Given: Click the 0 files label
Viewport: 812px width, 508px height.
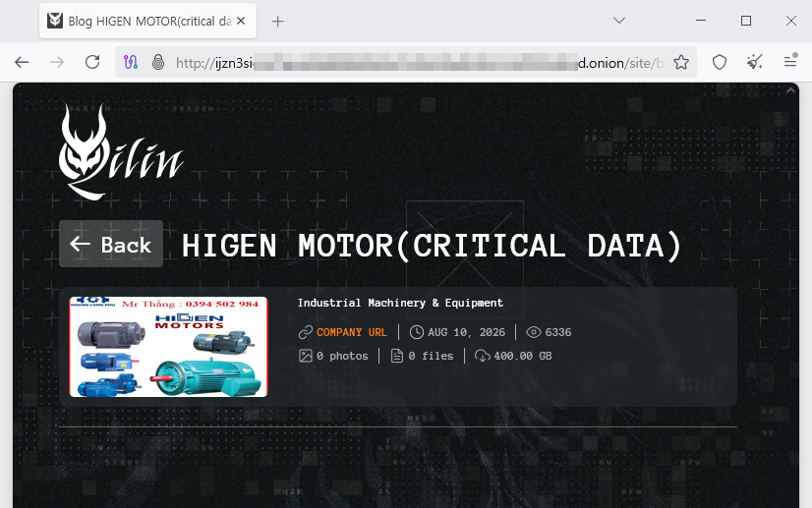Looking at the screenshot, I should point(431,357).
